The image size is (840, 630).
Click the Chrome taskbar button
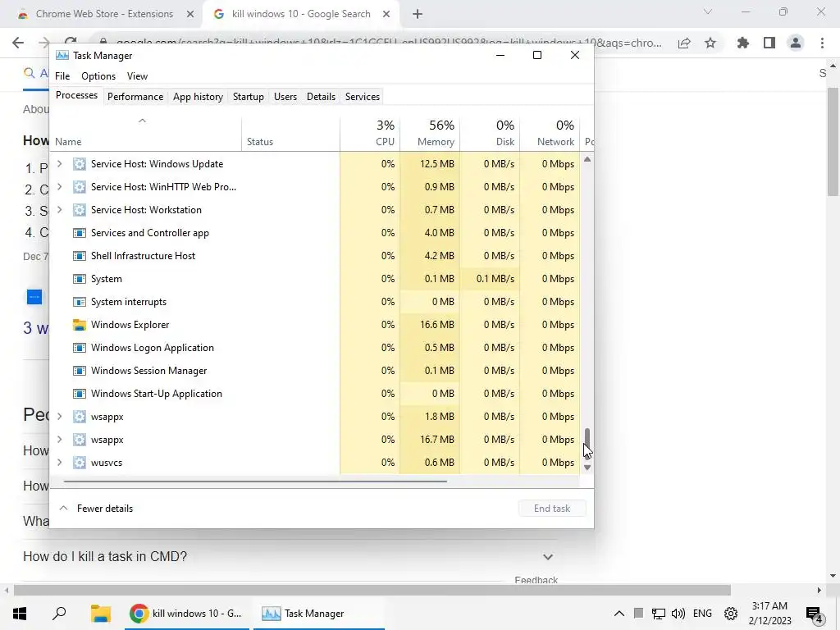pos(187,614)
